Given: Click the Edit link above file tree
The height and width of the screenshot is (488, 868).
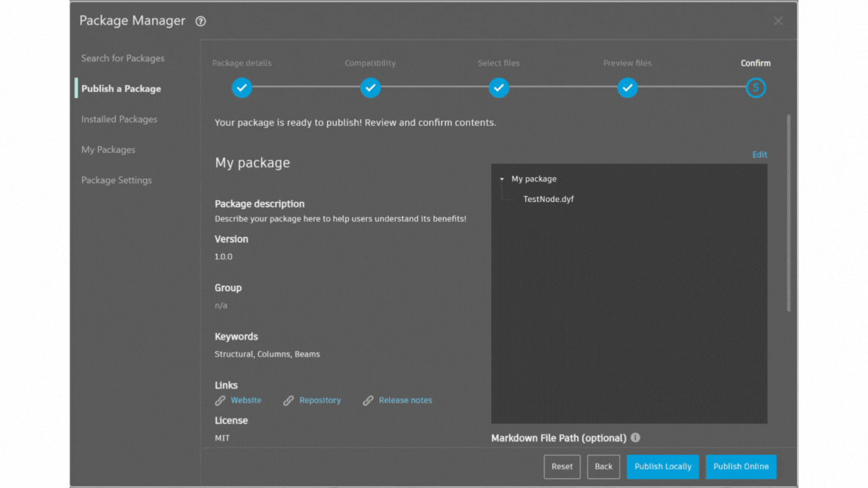Looking at the screenshot, I should click(x=759, y=154).
